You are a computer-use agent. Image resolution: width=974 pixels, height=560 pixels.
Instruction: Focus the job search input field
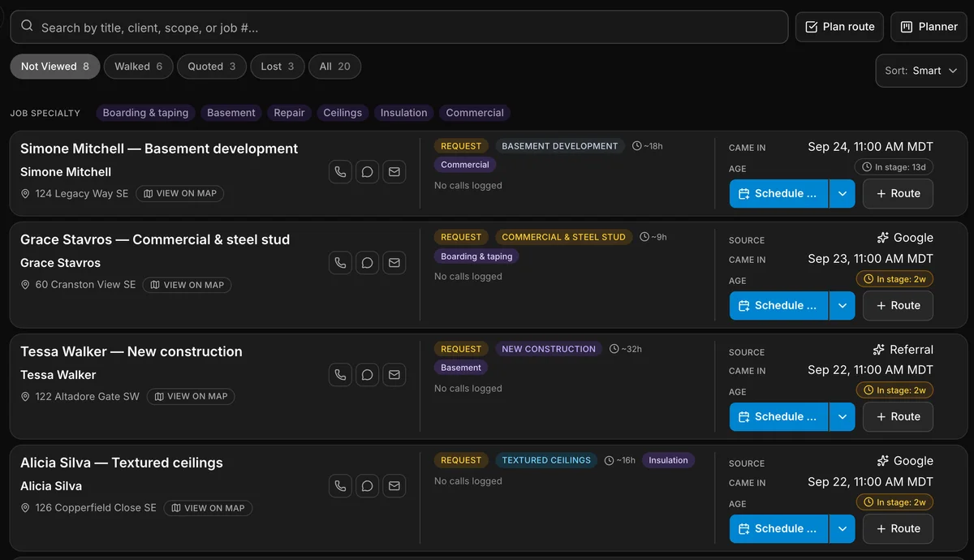pyautogui.click(x=399, y=27)
